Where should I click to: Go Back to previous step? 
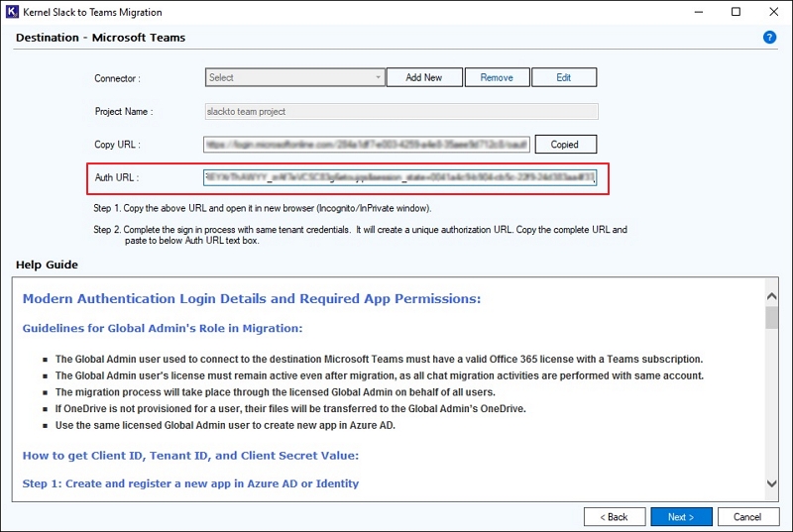pos(614,517)
